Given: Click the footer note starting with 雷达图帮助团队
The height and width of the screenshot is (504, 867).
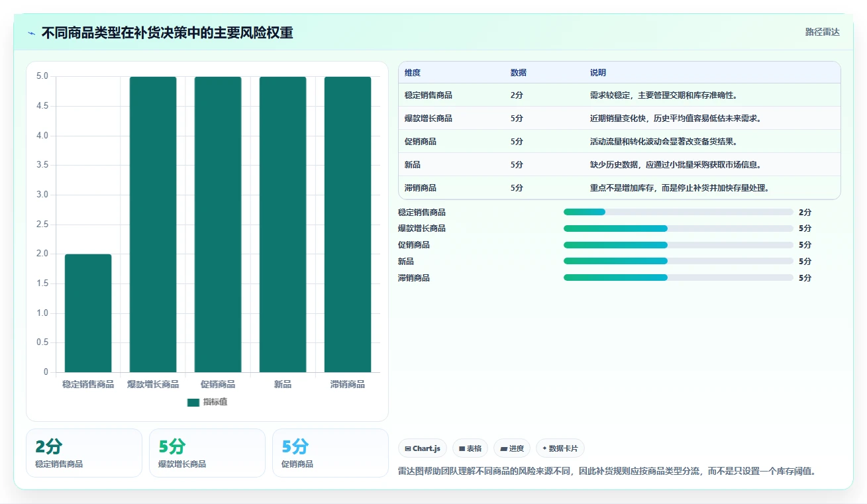Looking at the screenshot, I should pos(607,472).
